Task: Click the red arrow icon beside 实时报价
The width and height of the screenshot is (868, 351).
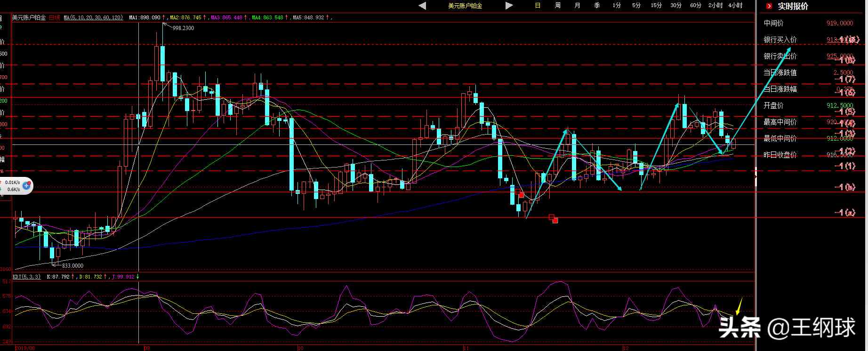Action: coord(769,6)
